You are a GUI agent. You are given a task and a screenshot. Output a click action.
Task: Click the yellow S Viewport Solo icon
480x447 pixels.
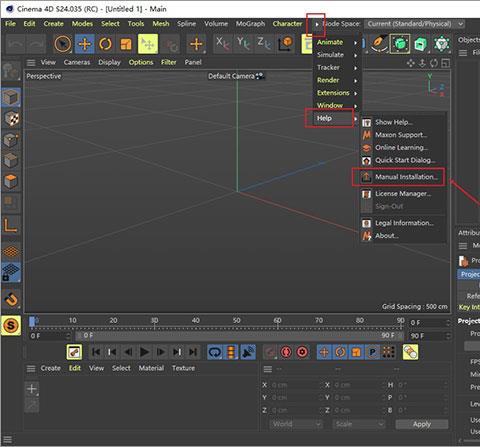(11, 325)
